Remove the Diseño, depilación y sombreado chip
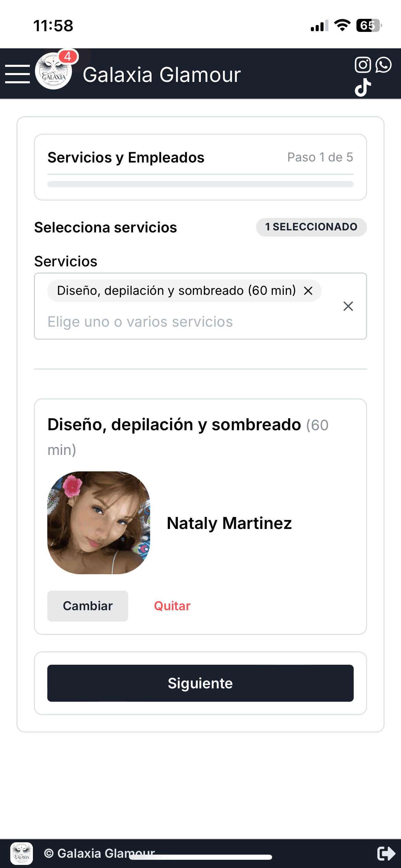401x868 pixels. tap(308, 291)
